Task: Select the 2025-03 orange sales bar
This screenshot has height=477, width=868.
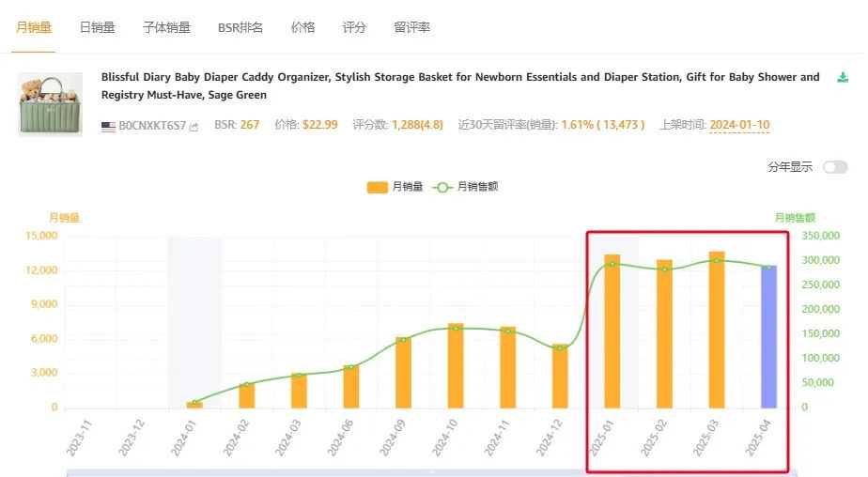Action: [717, 330]
